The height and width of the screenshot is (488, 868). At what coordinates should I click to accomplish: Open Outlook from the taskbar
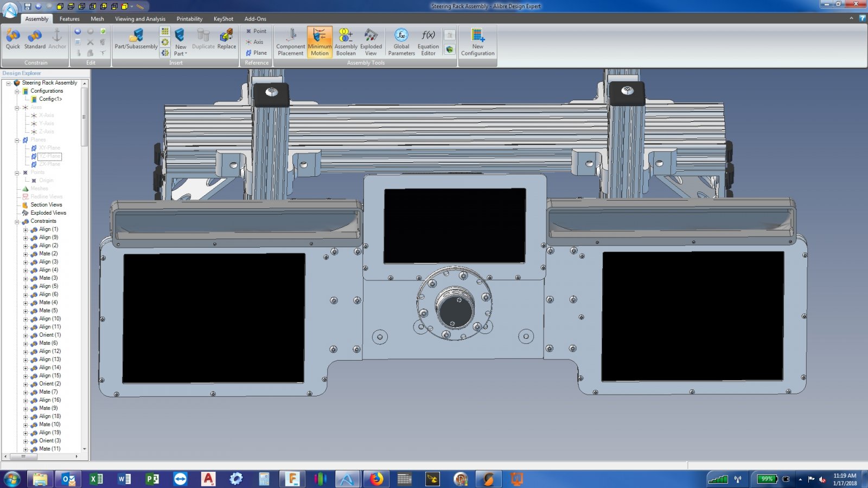68,479
